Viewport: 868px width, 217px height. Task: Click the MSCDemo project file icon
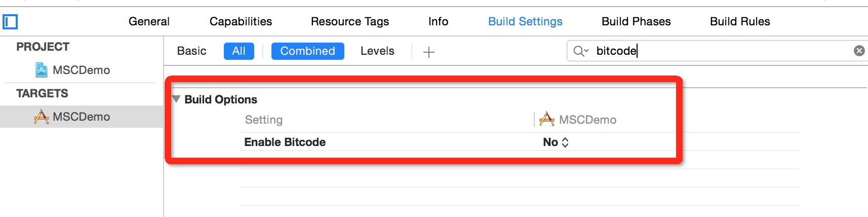tap(42, 70)
